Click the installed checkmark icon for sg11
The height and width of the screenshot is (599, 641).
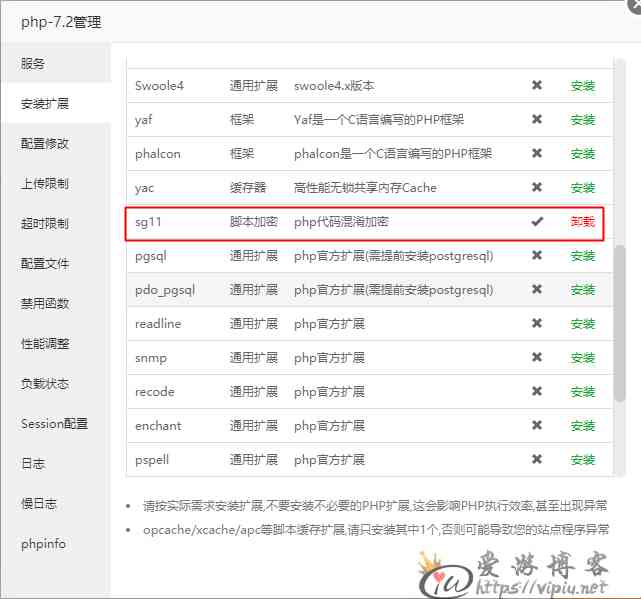pyautogui.click(x=537, y=222)
